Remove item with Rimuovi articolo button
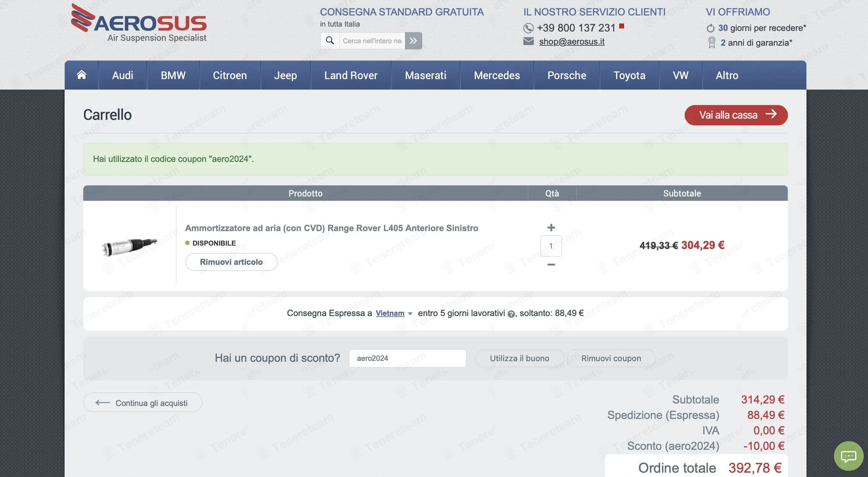This screenshot has height=477, width=868. [231, 262]
